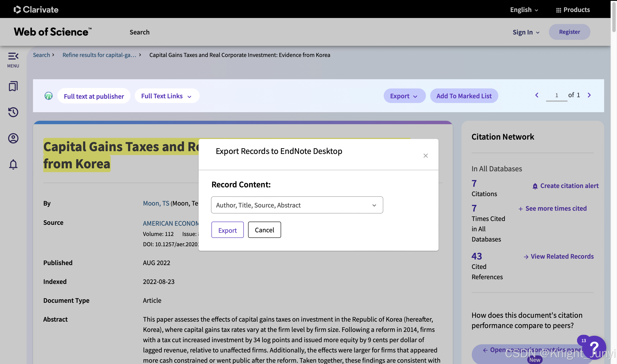Go to the previous record arrow

(537, 95)
